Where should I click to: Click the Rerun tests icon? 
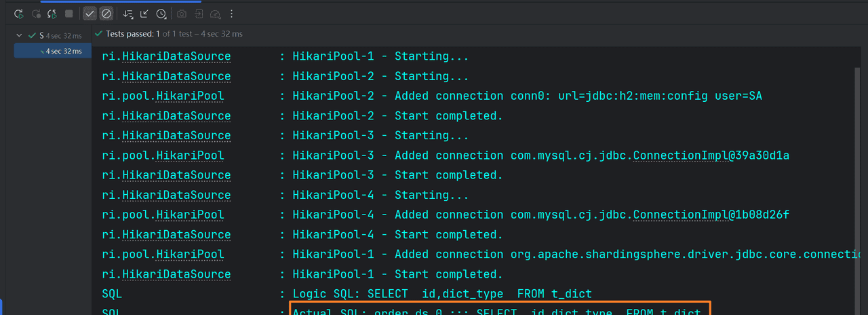pyautogui.click(x=18, y=14)
